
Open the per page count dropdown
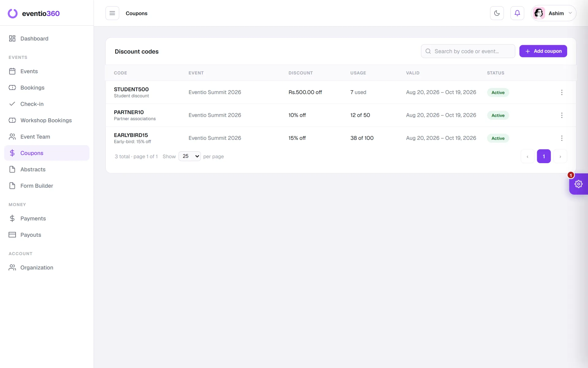click(190, 156)
